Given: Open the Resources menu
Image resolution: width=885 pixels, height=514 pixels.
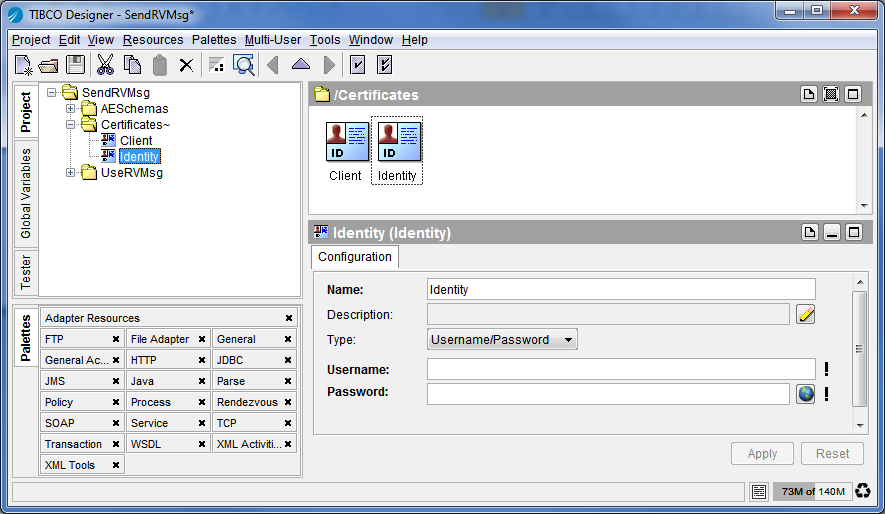Looking at the screenshot, I should click(153, 40).
